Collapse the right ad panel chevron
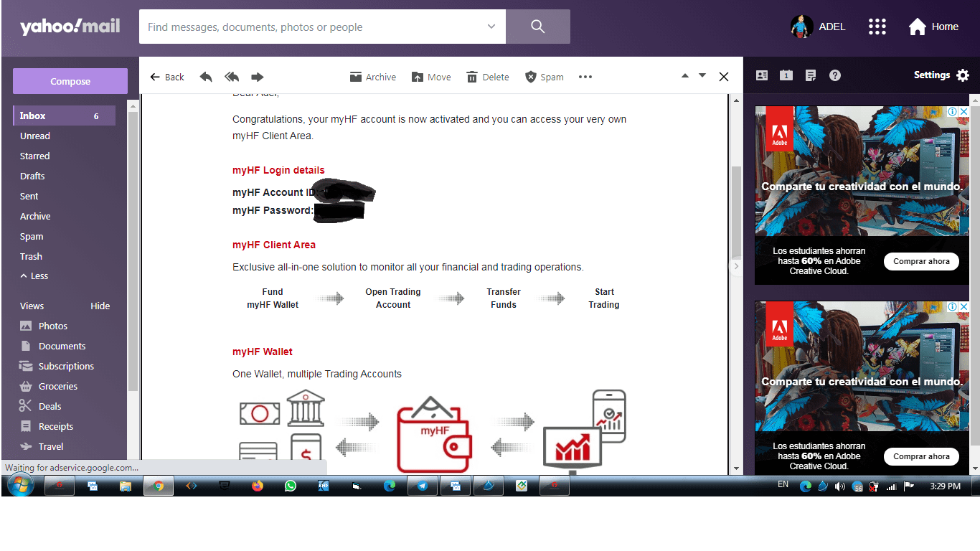The height and width of the screenshot is (551, 980). [x=736, y=266]
